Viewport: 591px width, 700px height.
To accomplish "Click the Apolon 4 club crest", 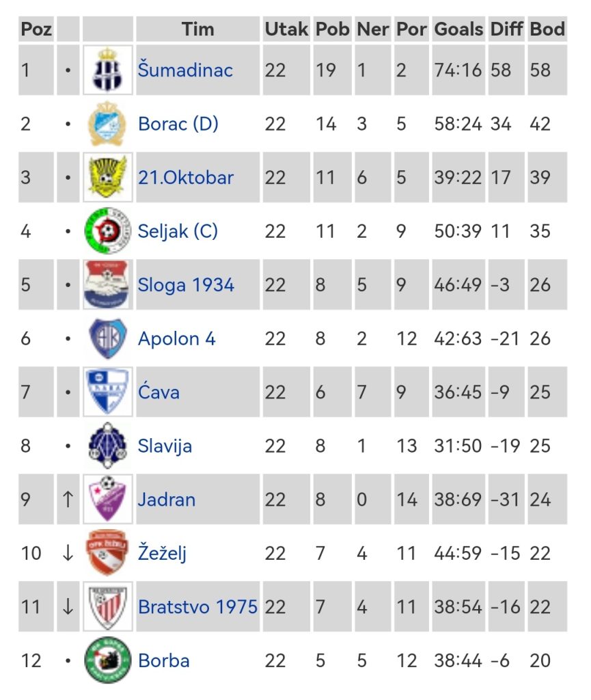I will [x=108, y=338].
